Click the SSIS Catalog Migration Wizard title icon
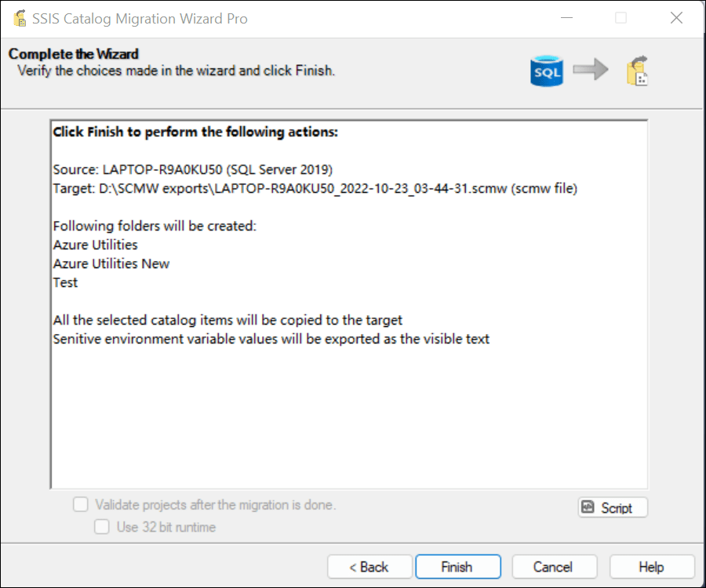 coord(20,19)
